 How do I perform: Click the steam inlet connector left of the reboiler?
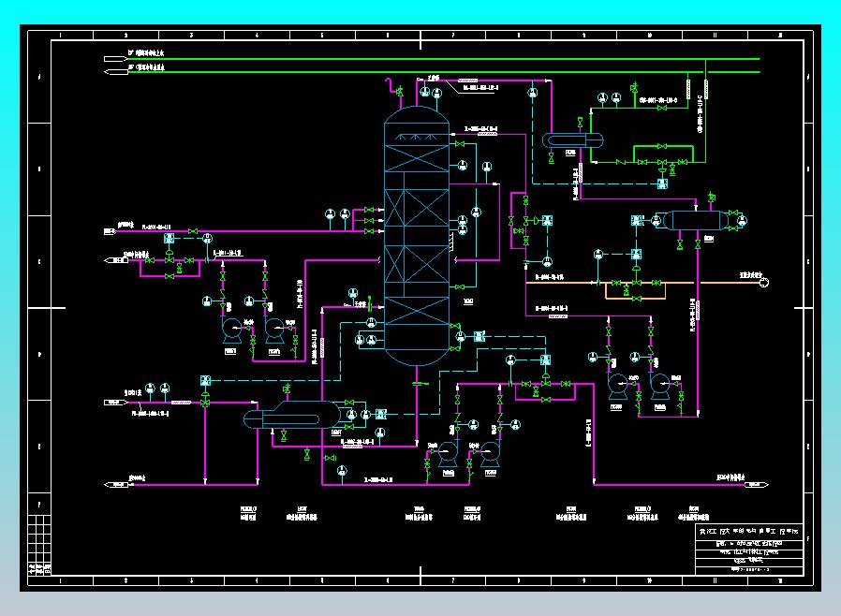[x=115, y=403]
